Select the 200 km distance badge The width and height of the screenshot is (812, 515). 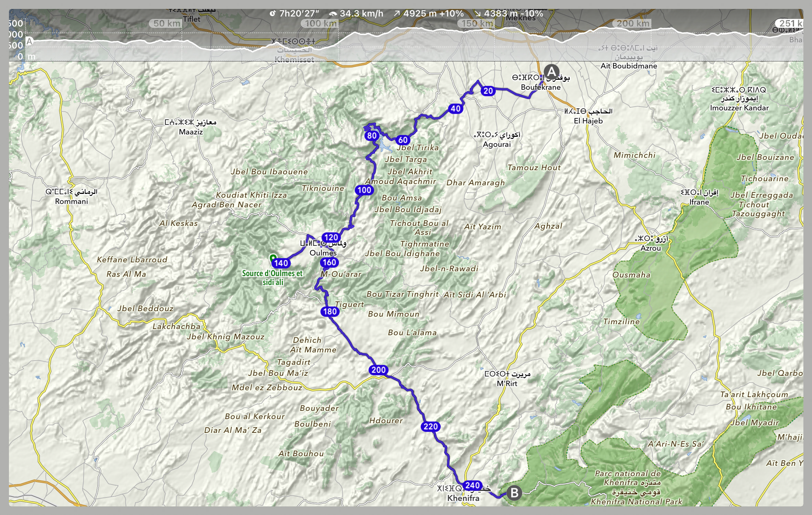pyautogui.click(x=378, y=370)
